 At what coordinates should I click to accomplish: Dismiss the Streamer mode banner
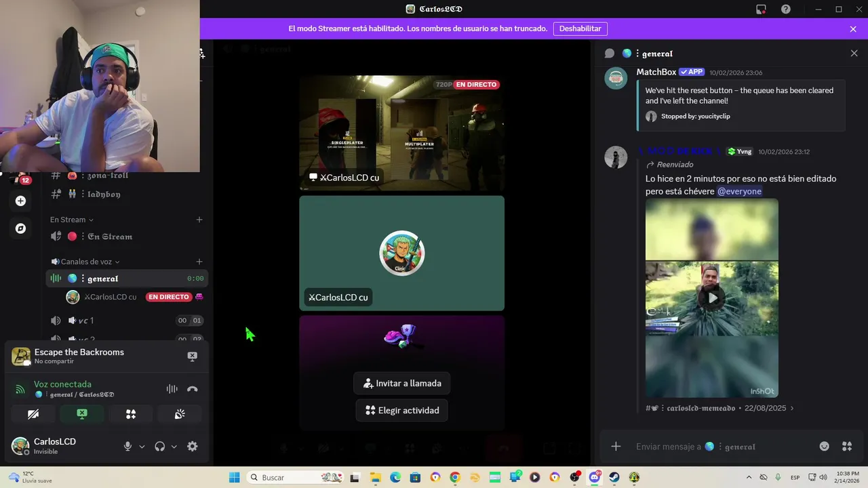coord(853,29)
